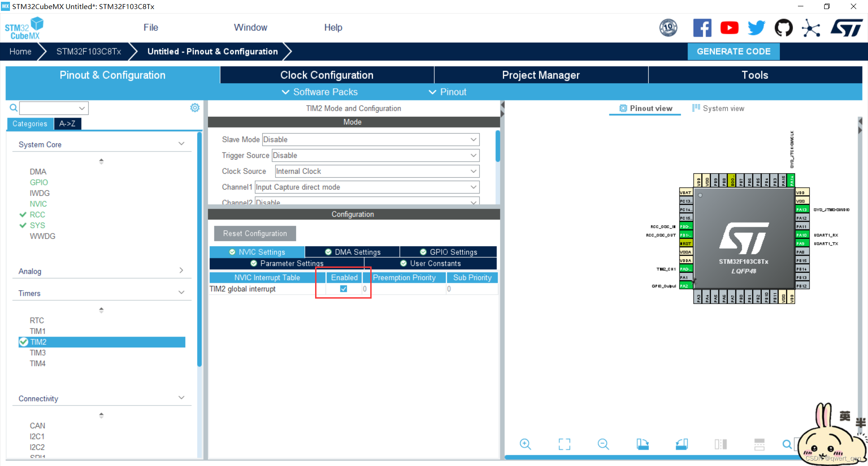The width and height of the screenshot is (868, 466).
Task: Click the mode panel vertical scrollbar
Action: pos(498,146)
